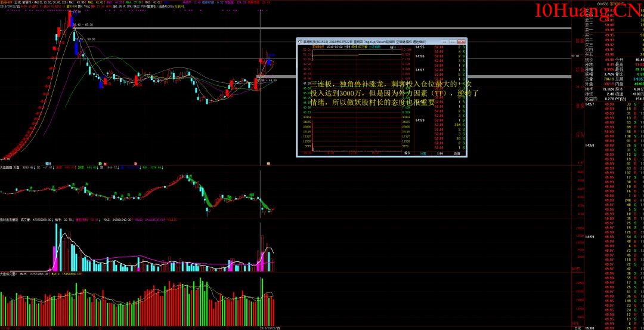Image resolution: width=644 pixels, height=330 pixels.
Task: Click 统计 label in popup chart
Action: tap(393, 47)
